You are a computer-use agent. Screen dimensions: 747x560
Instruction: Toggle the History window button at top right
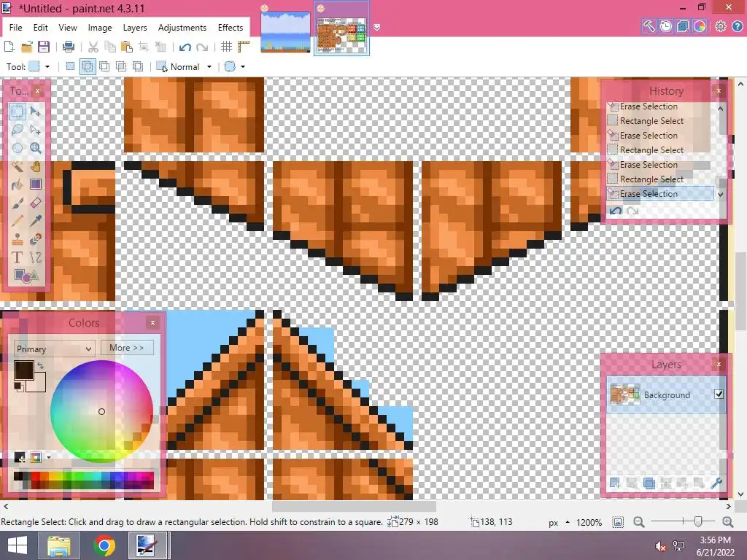pos(665,26)
